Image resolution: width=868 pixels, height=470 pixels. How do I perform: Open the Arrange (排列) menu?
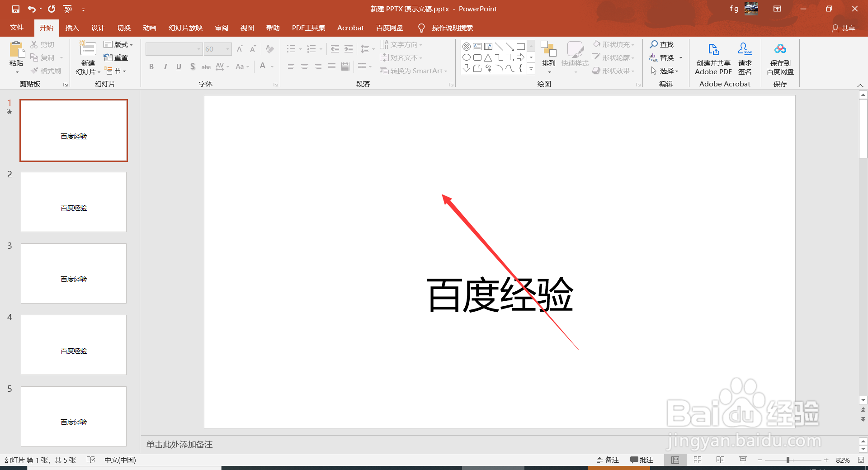[x=549, y=57]
